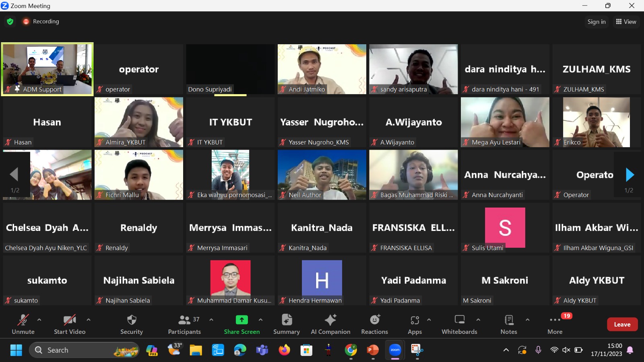Unmute the microphone
This screenshot has height=362, width=644.
pos(23,320)
